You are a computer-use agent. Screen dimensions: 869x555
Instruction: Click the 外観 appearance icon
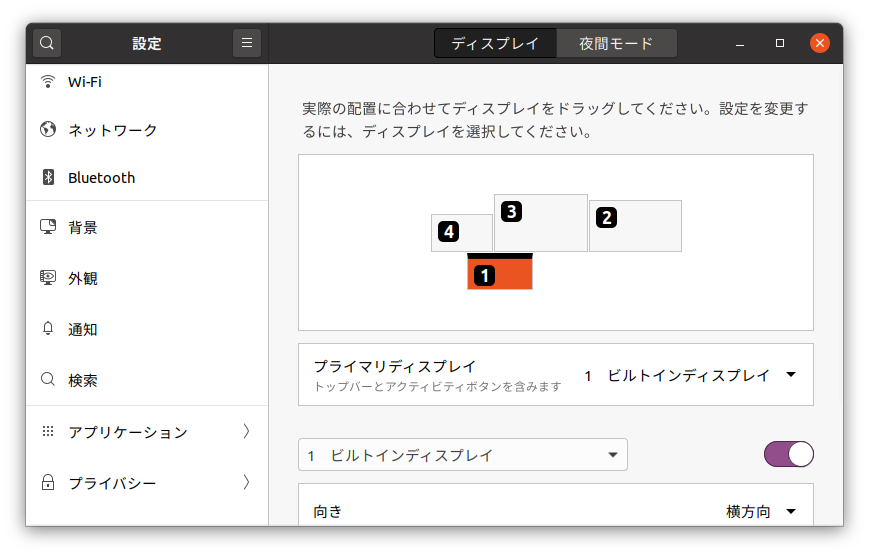48,277
